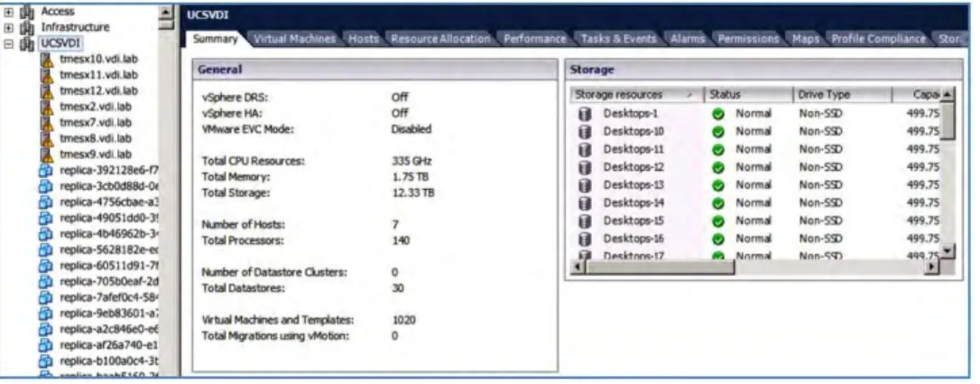Click the host warning icon for tmesx2.vdi.lab

tap(48, 107)
